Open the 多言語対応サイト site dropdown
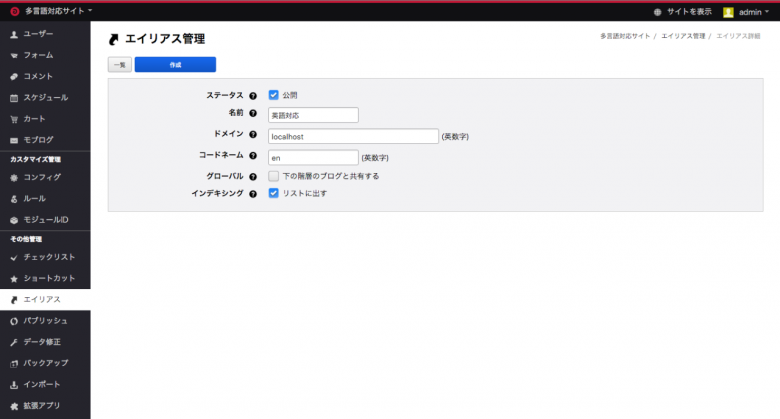Image resolution: width=780 pixels, height=419 pixels. pos(58,11)
